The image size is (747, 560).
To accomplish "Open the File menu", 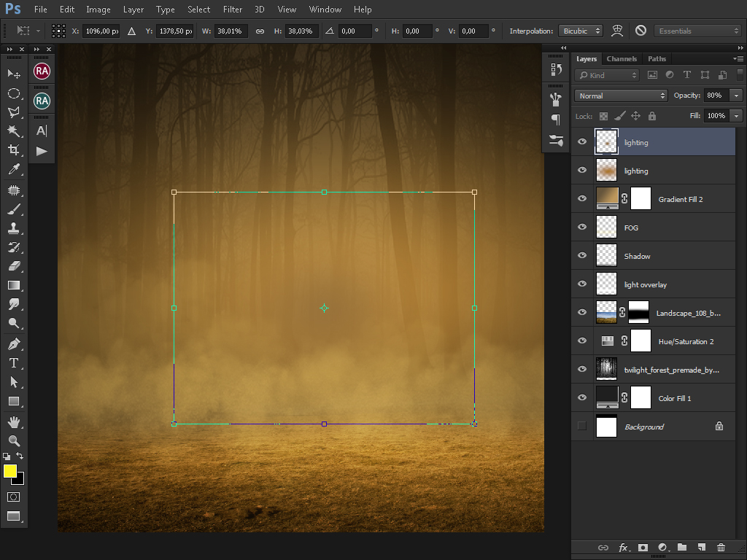I will tap(41, 9).
